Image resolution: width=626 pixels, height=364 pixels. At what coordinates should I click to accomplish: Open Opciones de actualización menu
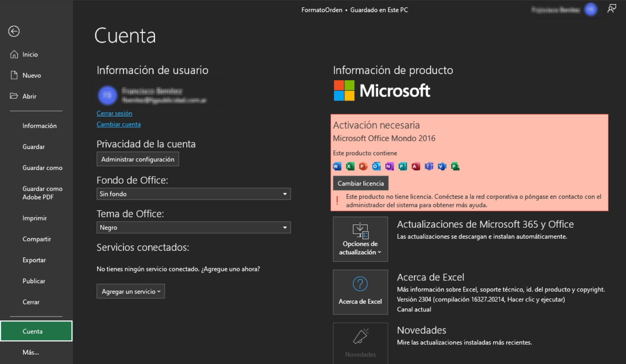360,239
